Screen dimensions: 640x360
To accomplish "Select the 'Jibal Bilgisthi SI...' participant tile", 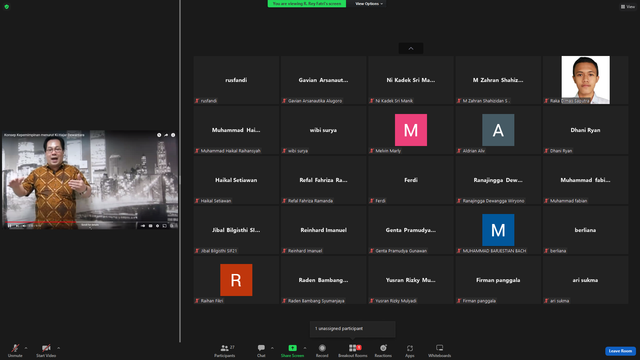I will [236, 230].
